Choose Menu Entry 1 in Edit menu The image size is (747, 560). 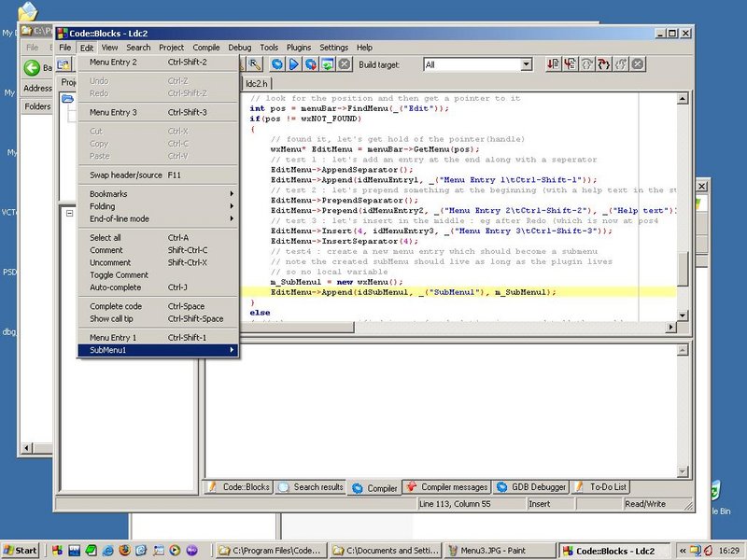pos(158,337)
